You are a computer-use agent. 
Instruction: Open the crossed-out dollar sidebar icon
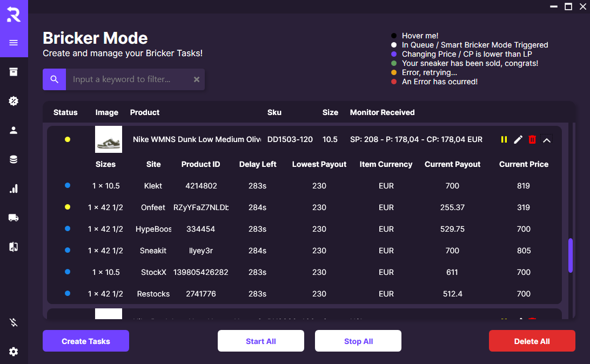(14, 322)
